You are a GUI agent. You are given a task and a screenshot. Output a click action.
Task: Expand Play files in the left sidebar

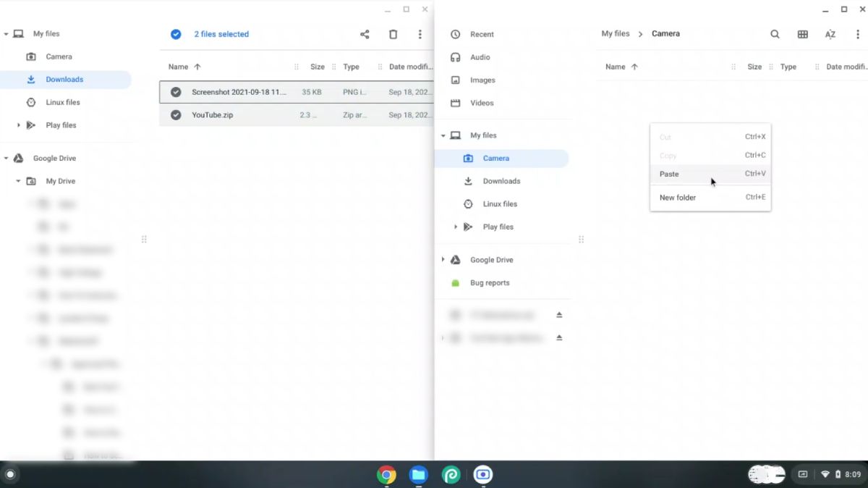click(x=20, y=125)
